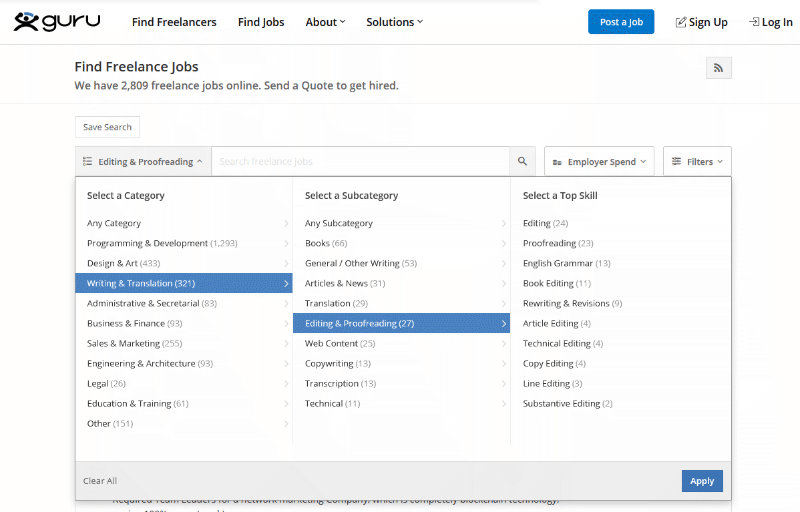
Task: Choose Substantive Editing top skill
Action: 567,403
